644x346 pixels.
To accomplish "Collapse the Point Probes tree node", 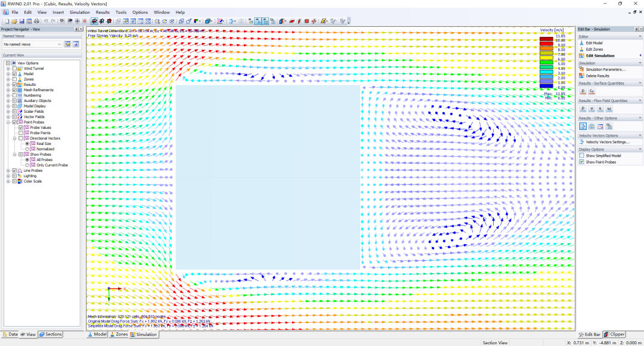I will click(8, 122).
